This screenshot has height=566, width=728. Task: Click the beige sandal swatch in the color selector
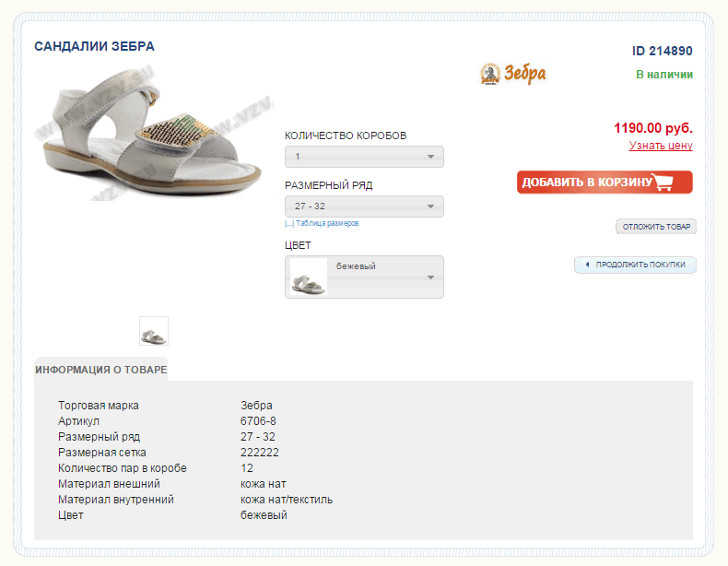(309, 277)
